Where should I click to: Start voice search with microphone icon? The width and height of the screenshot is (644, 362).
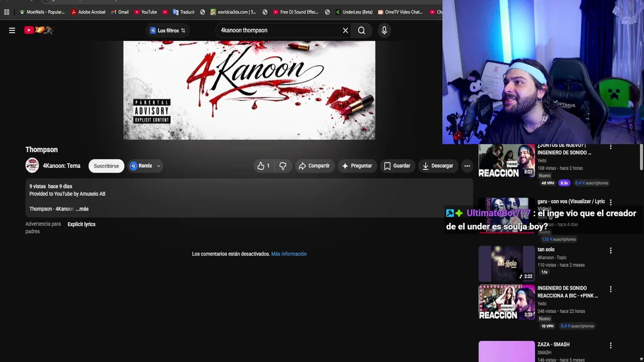pos(384,31)
